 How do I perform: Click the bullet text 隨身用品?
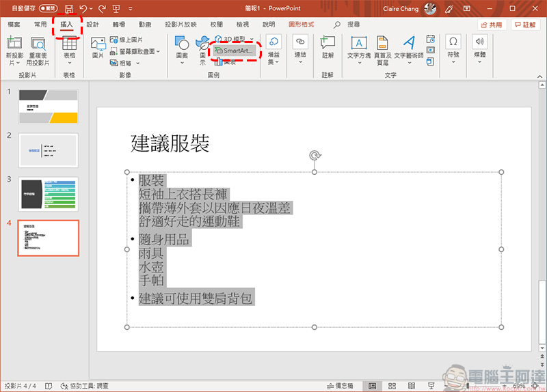click(x=163, y=240)
